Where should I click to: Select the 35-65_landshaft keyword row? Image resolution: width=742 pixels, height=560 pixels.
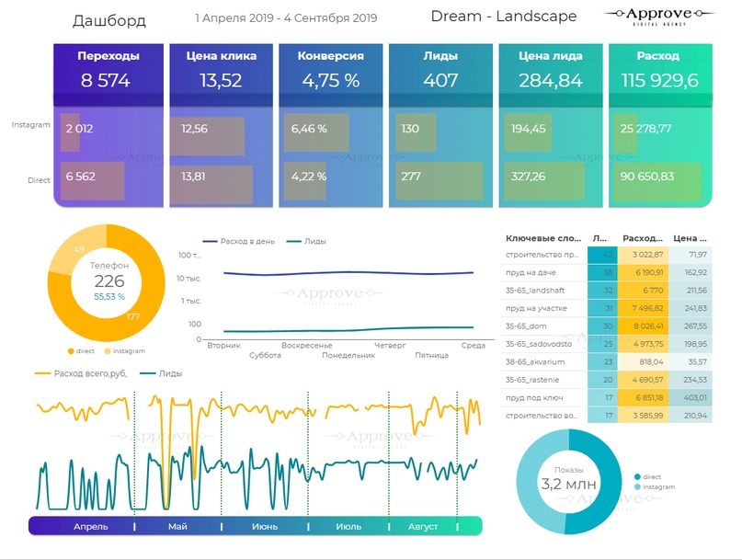click(606, 291)
